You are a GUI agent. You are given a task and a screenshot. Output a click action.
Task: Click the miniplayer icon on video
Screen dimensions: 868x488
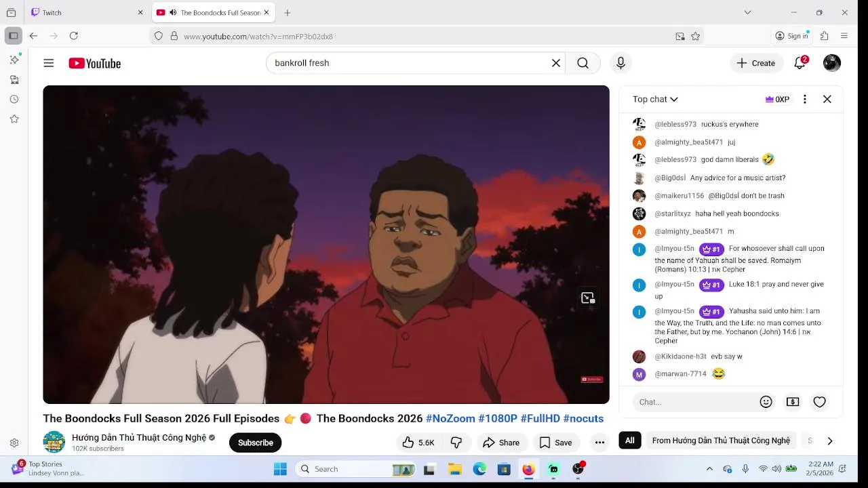(588, 298)
